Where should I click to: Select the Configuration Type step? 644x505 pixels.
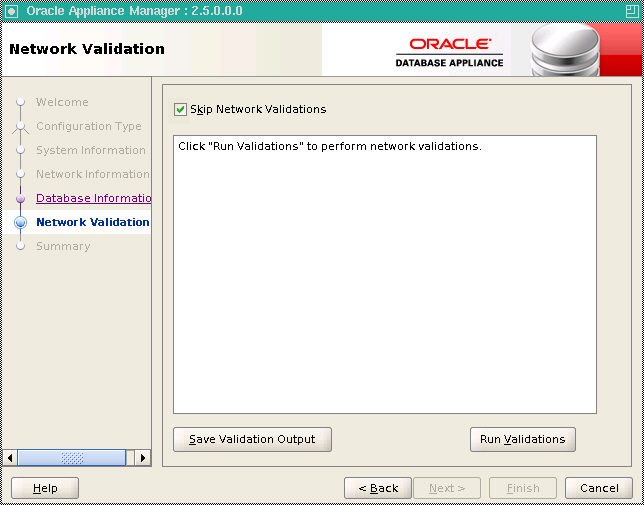(x=89, y=126)
